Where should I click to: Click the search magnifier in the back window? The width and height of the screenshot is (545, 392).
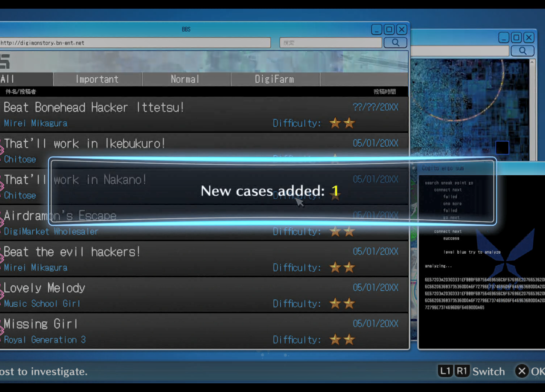click(x=522, y=51)
